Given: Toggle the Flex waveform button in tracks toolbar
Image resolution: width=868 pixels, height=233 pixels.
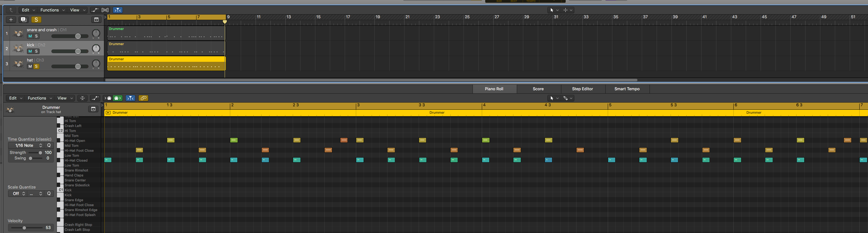Looking at the screenshot, I should point(105,10).
